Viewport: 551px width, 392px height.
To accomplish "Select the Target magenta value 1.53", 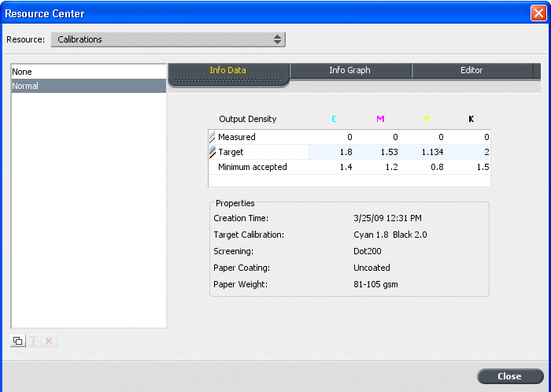I will pos(390,152).
